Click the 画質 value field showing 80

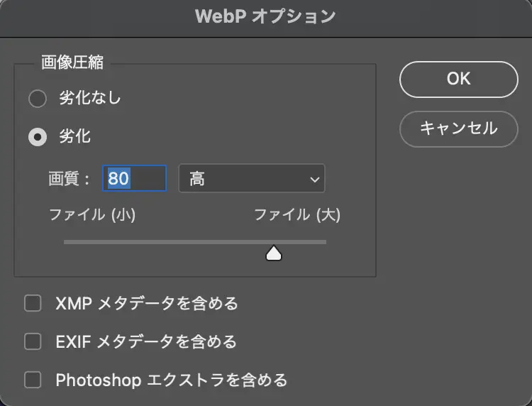[135, 179]
